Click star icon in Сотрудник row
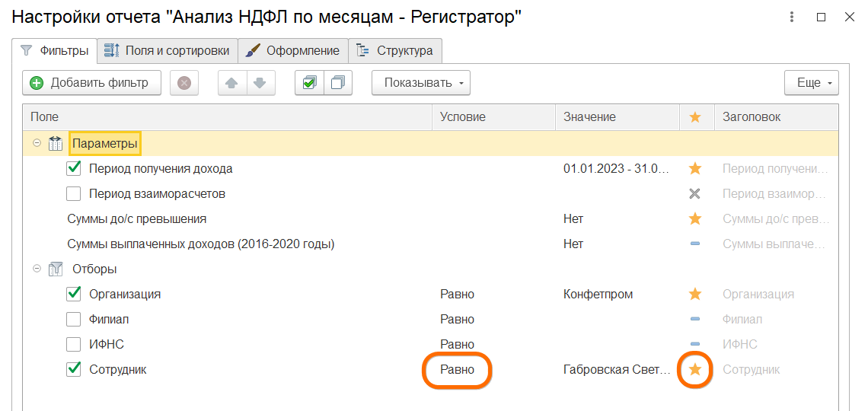Viewport: 868px width, 411px height. click(694, 369)
